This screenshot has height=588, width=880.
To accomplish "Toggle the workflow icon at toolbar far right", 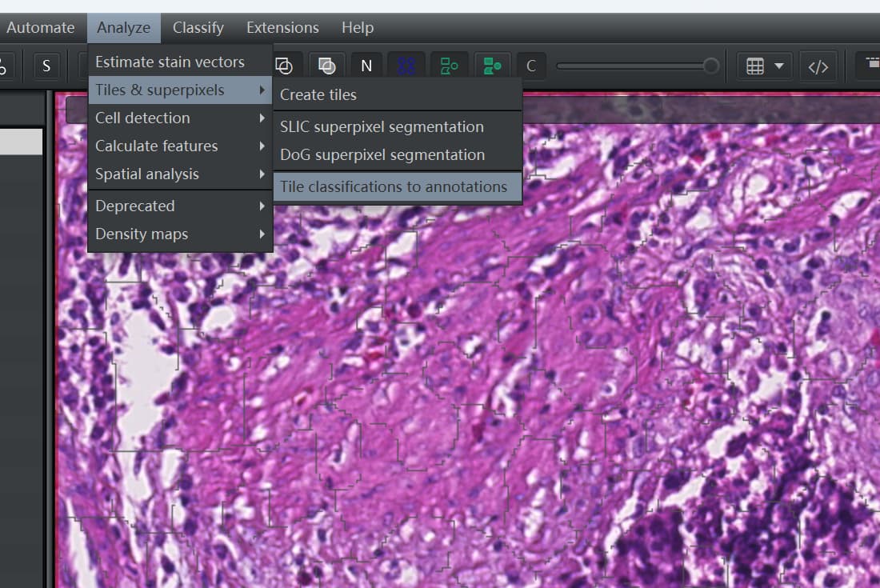I will [870, 64].
